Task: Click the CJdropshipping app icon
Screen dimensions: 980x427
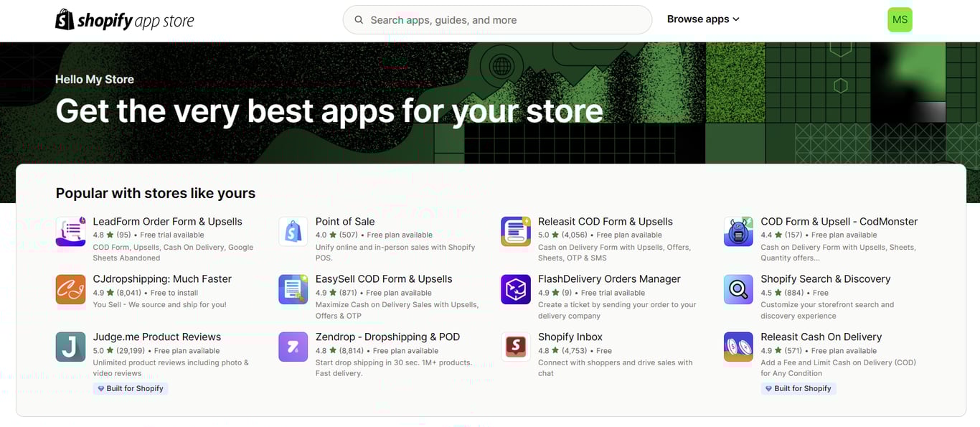Action: pyautogui.click(x=70, y=290)
